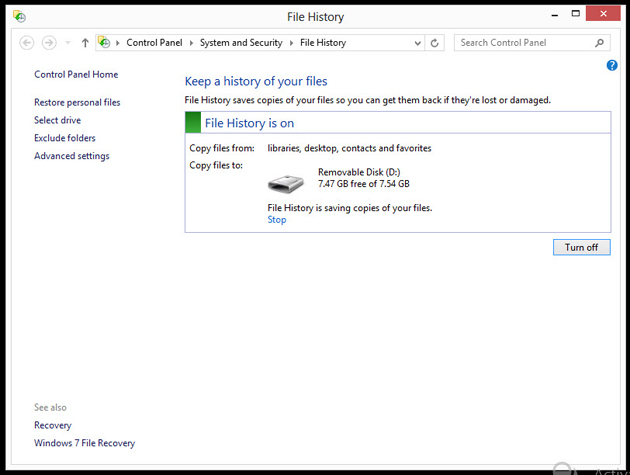This screenshot has height=475, width=630.
Task: Open the Recovery link
Action: [x=53, y=425]
